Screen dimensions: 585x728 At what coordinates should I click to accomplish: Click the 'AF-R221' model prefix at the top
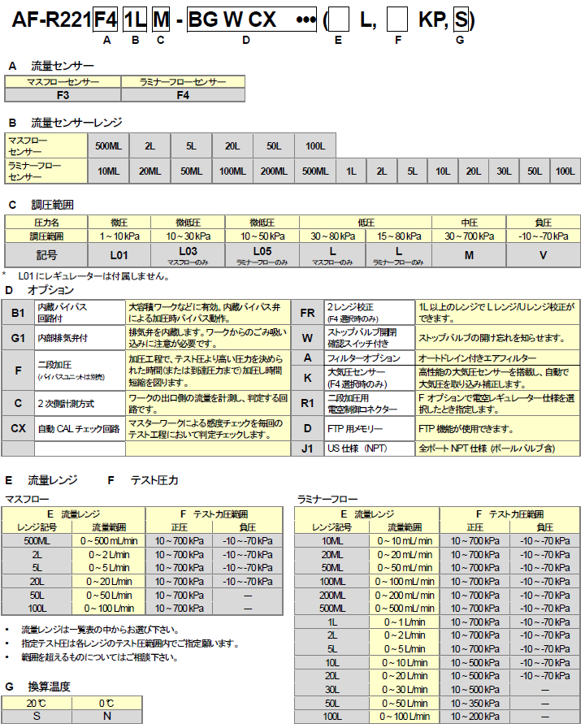pos(51,19)
